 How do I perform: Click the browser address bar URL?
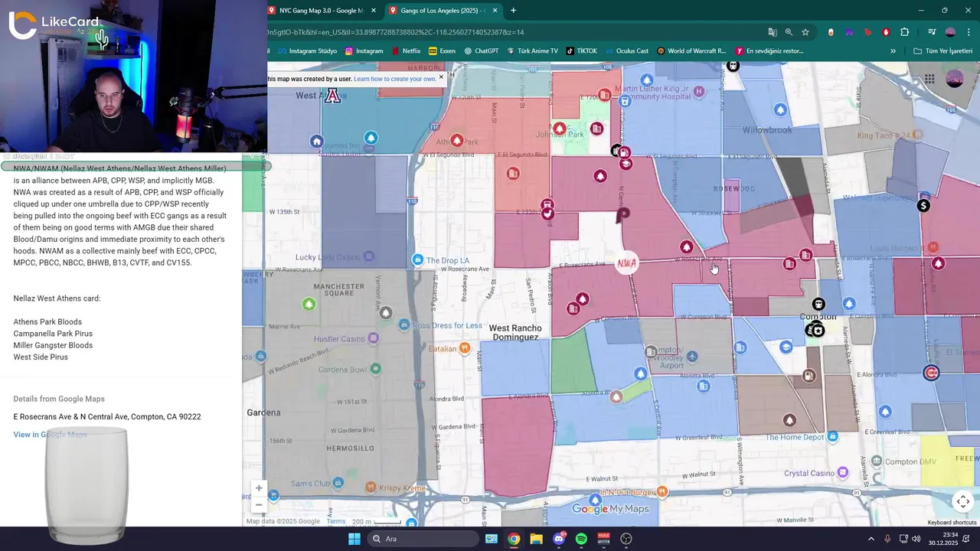click(396, 32)
